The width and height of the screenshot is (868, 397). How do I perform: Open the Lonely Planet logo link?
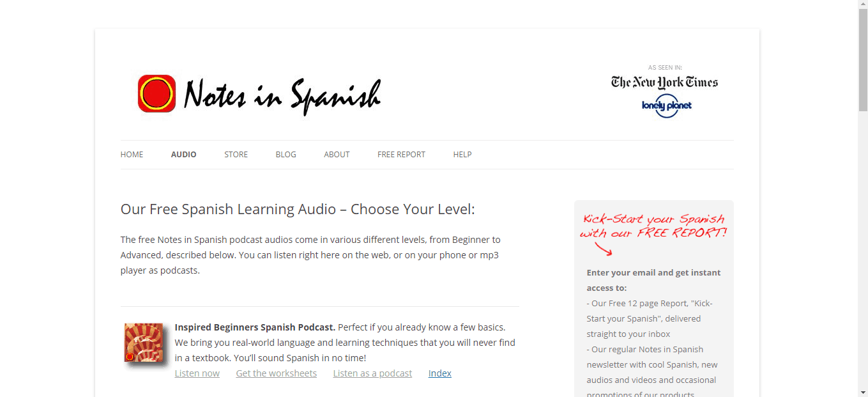[667, 105]
